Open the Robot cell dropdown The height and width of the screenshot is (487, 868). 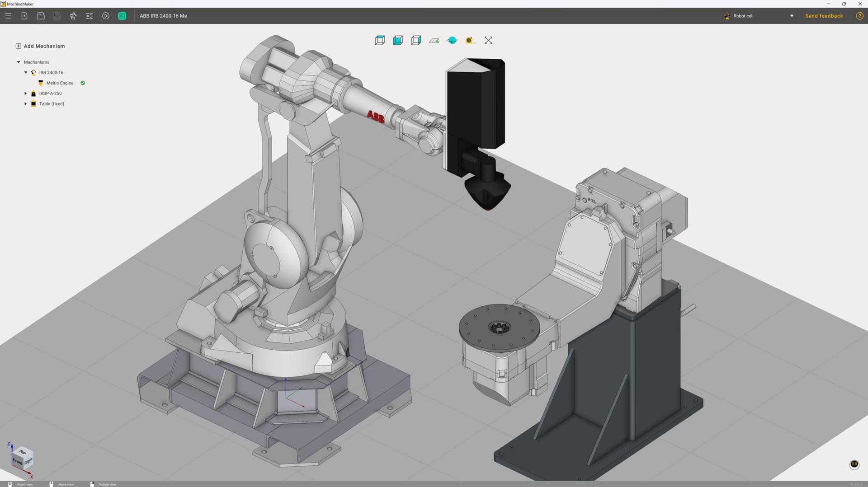coord(792,16)
